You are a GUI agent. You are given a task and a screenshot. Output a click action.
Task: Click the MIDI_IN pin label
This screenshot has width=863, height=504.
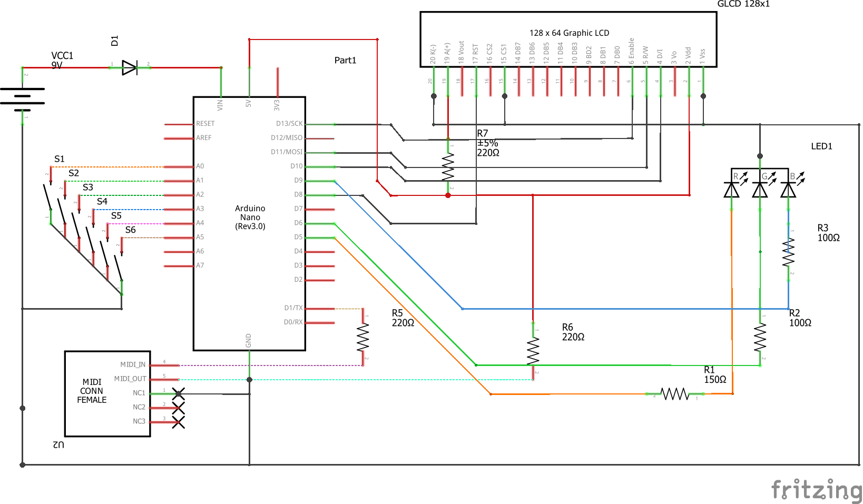point(133,365)
